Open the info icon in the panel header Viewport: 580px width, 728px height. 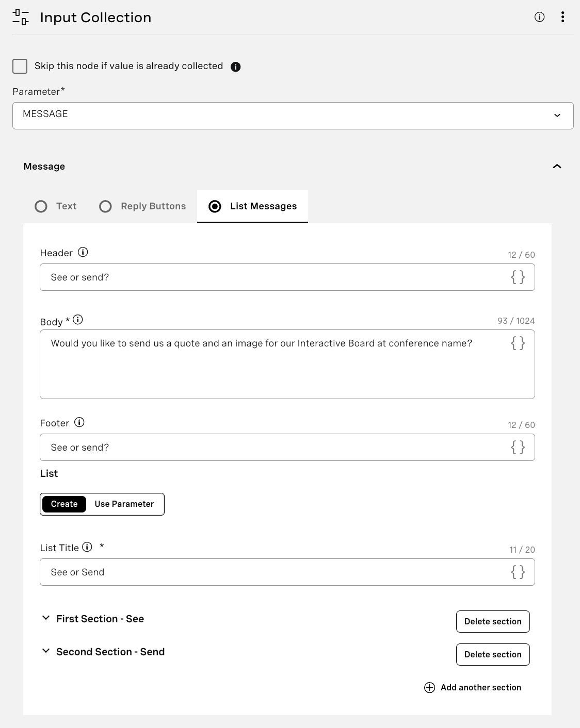[x=539, y=17]
